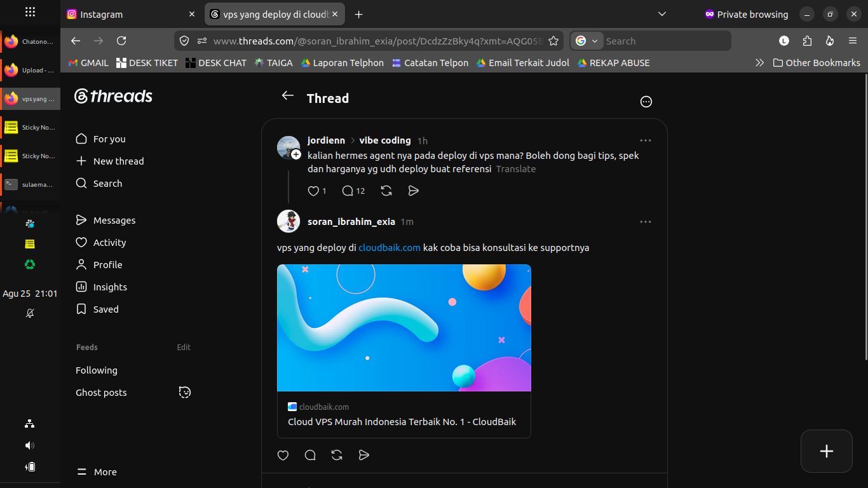Image resolution: width=868 pixels, height=488 pixels.
Task: Click the floating create post plus button
Action: [x=827, y=451]
